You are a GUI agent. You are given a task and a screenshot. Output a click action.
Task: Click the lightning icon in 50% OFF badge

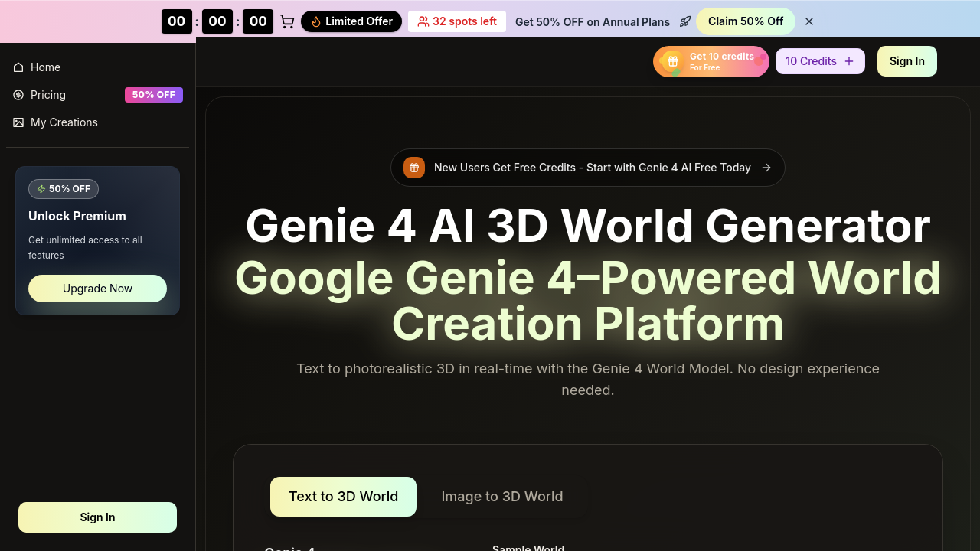coord(41,189)
